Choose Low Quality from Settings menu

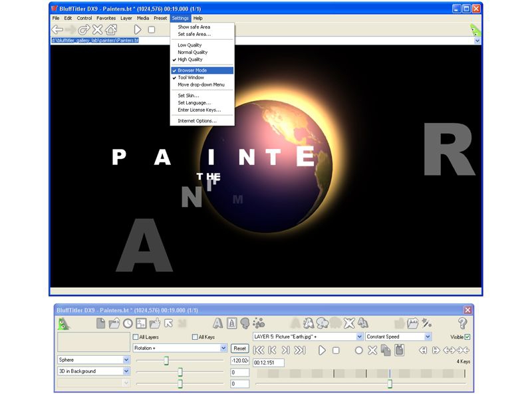pos(190,45)
